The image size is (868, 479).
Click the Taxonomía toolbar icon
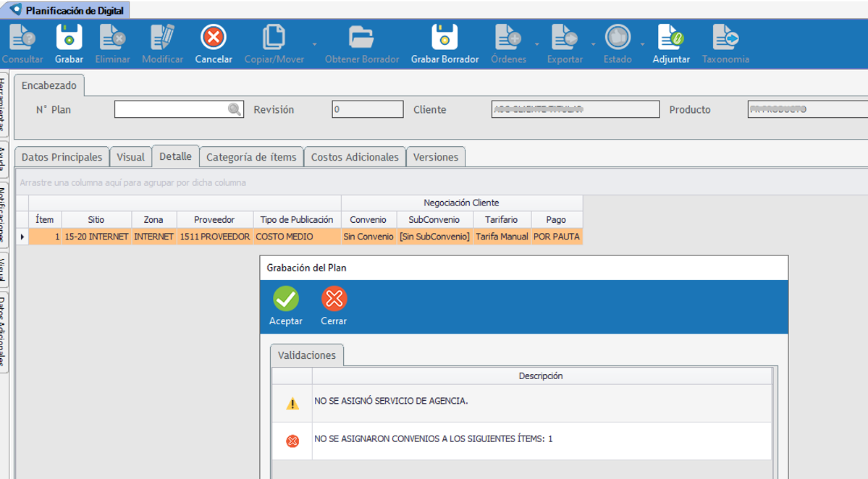[725, 38]
